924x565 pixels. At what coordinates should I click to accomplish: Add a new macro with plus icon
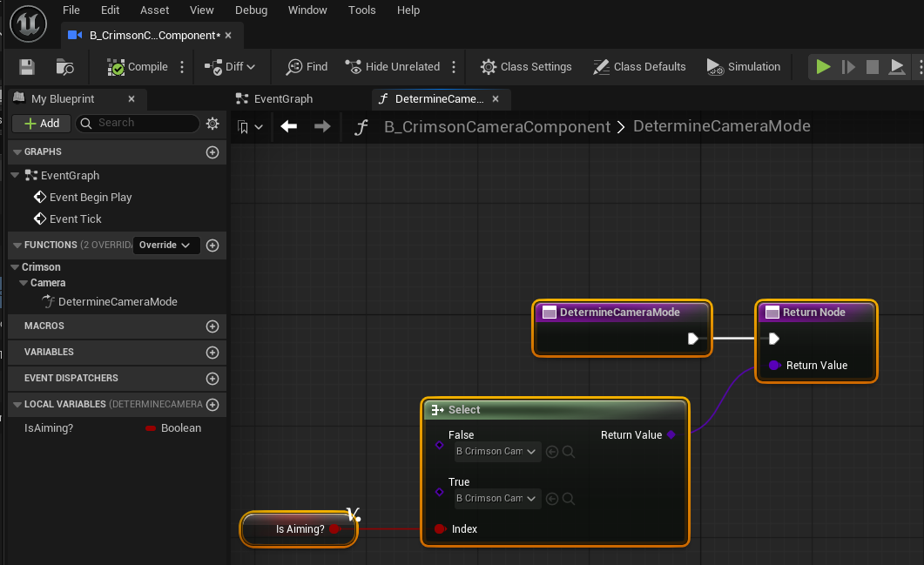[212, 326]
